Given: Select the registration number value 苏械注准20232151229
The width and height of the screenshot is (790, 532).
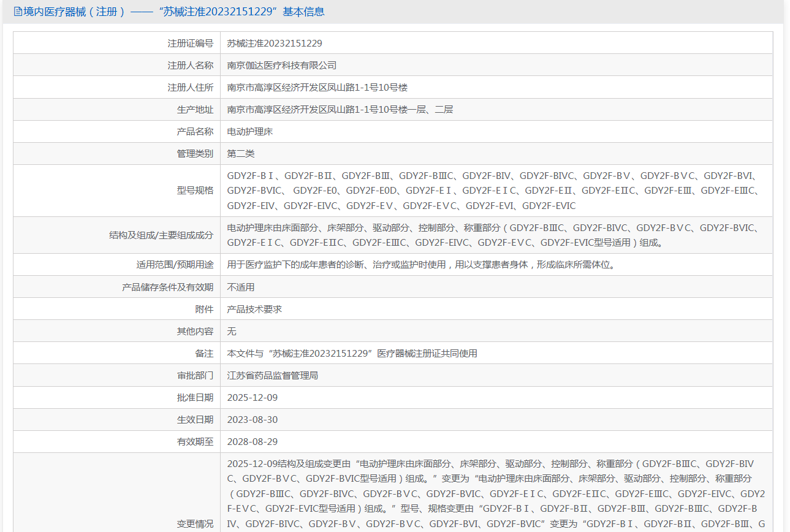Looking at the screenshot, I should pyautogui.click(x=275, y=44).
